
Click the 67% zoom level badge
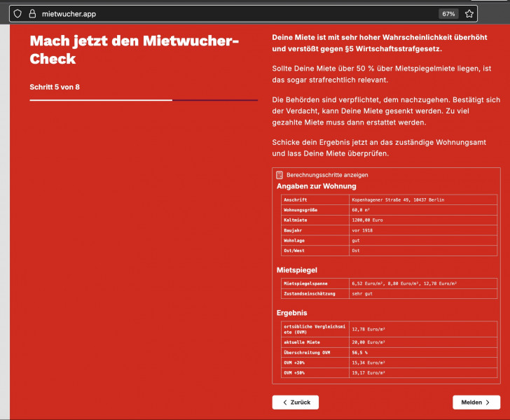(x=448, y=14)
